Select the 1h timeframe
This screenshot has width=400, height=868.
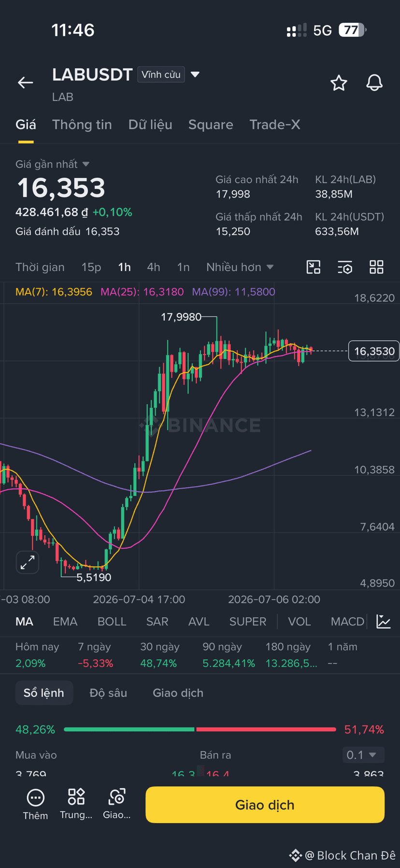pyautogui.click(x=125, y=267)
